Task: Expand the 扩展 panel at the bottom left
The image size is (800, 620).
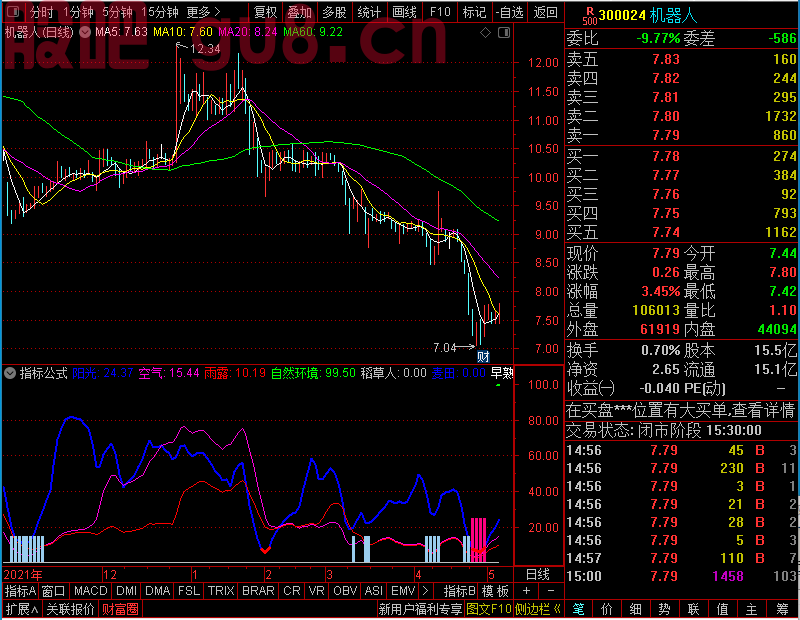Action: pyautogui.click(x=22, y=609)
